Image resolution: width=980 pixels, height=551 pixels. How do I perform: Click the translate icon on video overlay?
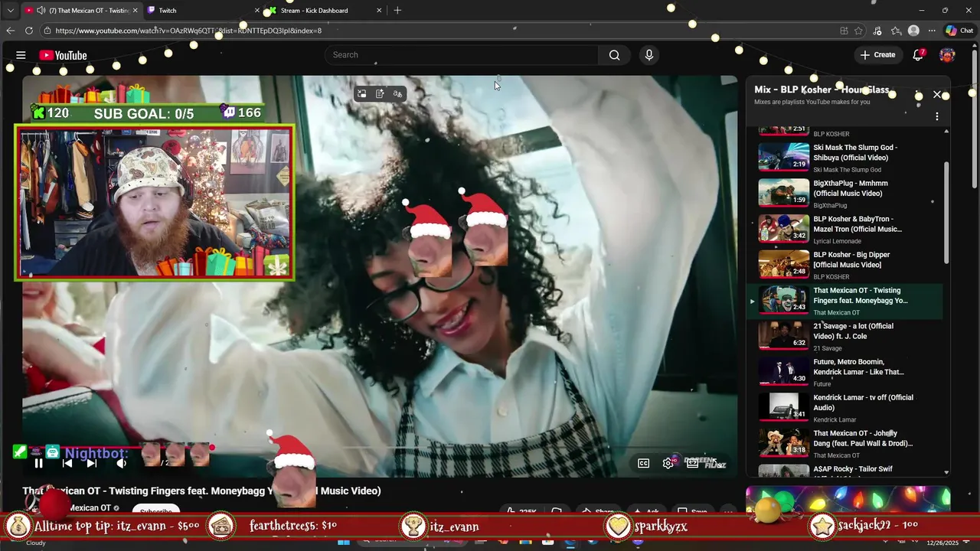pyautogui.click(x=397, y=94)
